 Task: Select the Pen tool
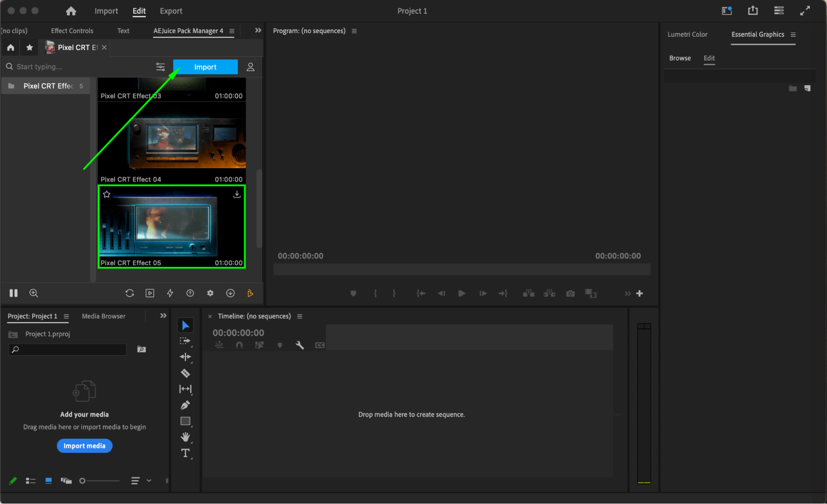pyautogui.click(x=185, y=405)
